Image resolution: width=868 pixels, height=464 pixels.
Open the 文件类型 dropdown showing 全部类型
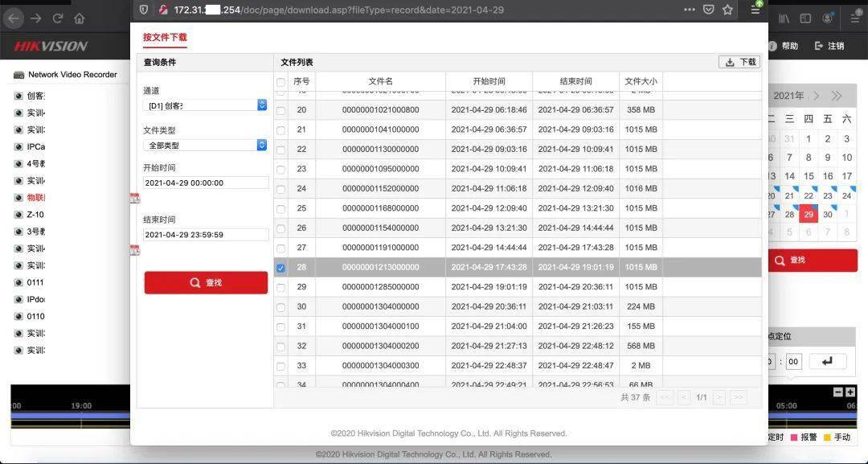coord(205,145)
